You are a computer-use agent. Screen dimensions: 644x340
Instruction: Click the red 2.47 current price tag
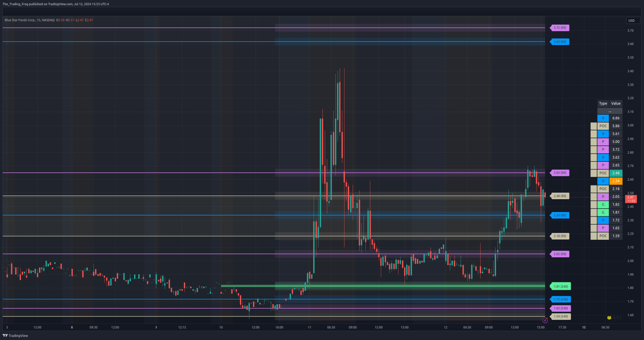tap(631, 199)
